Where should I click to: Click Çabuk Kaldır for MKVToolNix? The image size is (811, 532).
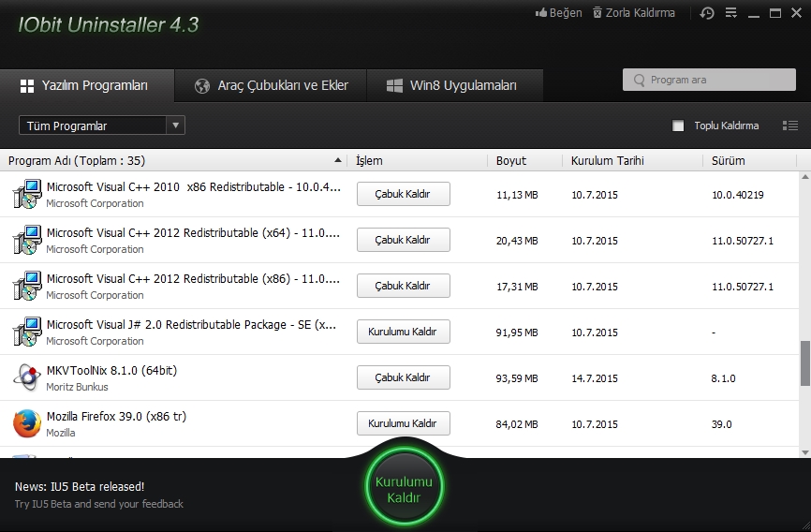pos(403,377)
